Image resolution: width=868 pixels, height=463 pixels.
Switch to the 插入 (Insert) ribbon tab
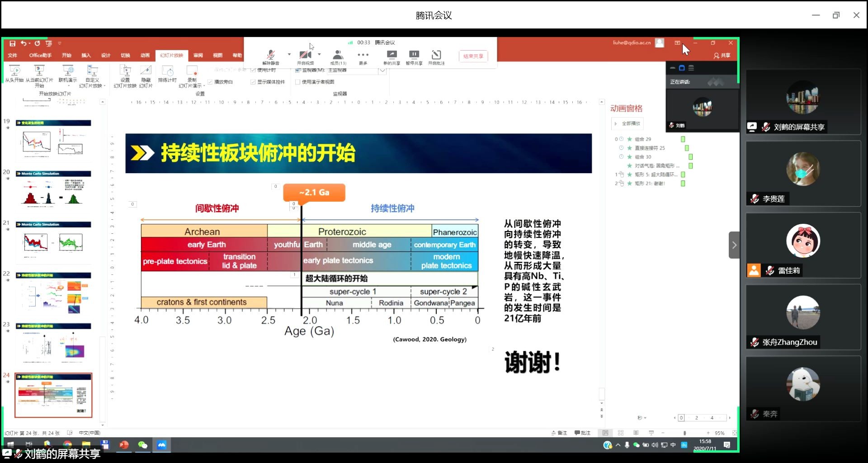86,55
